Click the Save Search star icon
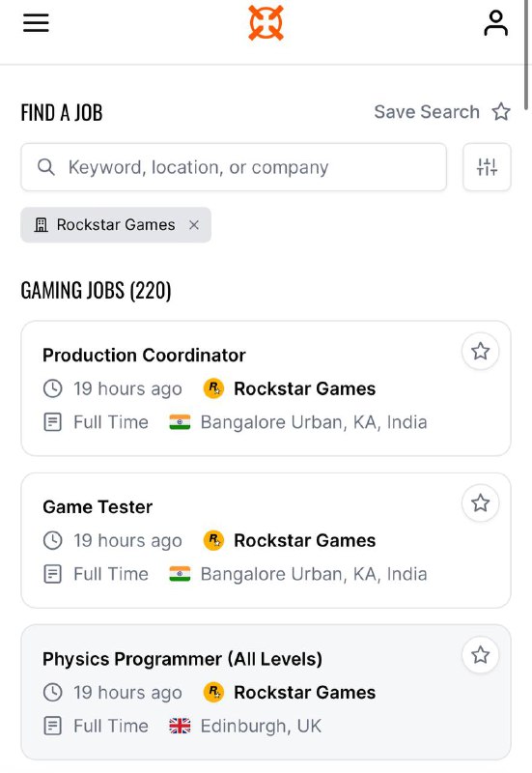Viewport: 532px width, 773px height. [x=501, y=111]
